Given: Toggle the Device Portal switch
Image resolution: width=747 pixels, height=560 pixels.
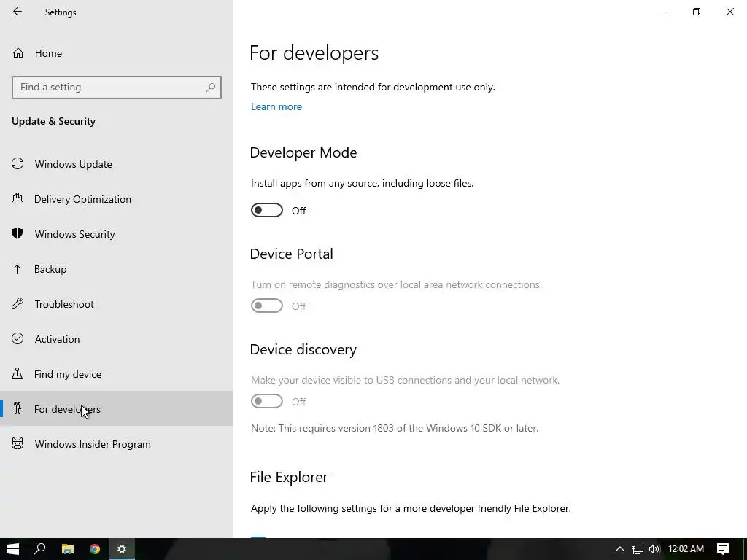Looking at the screenshot, I should 267,306.
